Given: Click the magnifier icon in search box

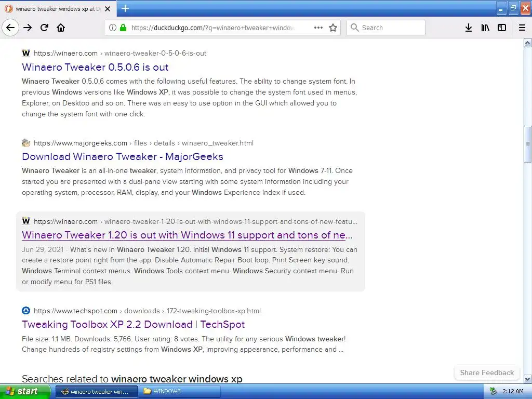Looking at the screenshot, I should [354, 28].
